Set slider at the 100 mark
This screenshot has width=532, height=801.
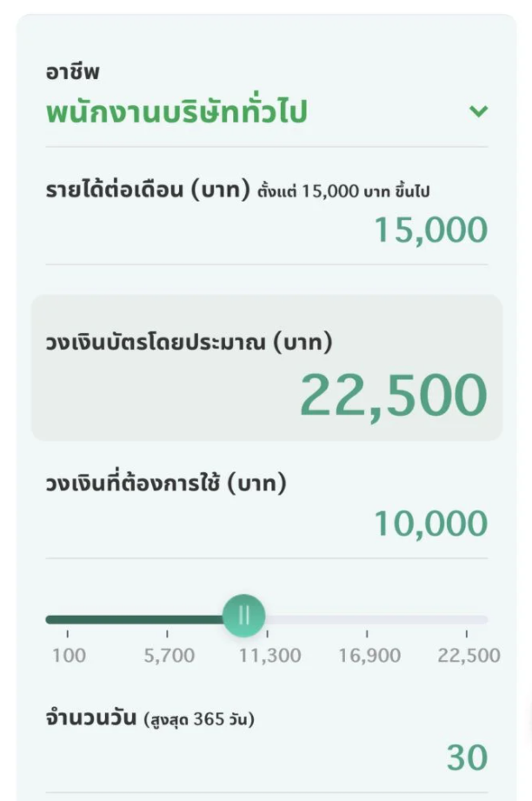pos(47,620)
